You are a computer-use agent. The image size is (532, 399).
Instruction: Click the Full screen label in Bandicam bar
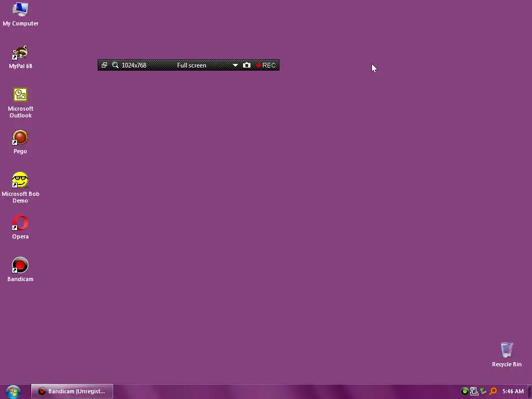pyautogui.click(x=192, y=65)
